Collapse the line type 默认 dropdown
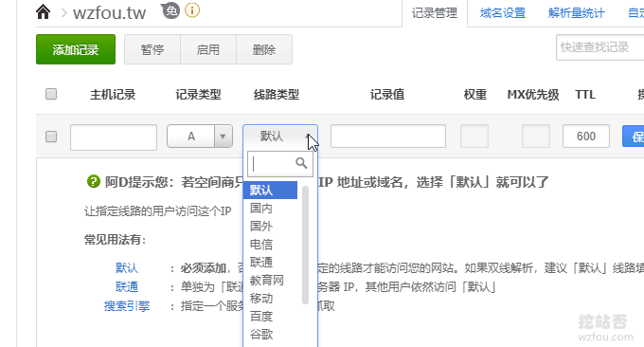644x347 pixels. (280, 137)
